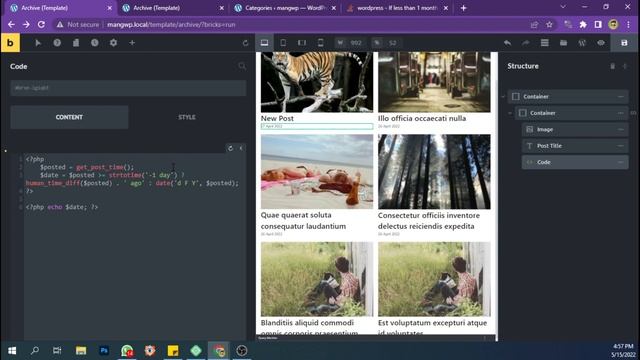The width and height of the screenshot is (640, 360).
Task: Open the Windows Start menu
Action: (x=12, y=351)
